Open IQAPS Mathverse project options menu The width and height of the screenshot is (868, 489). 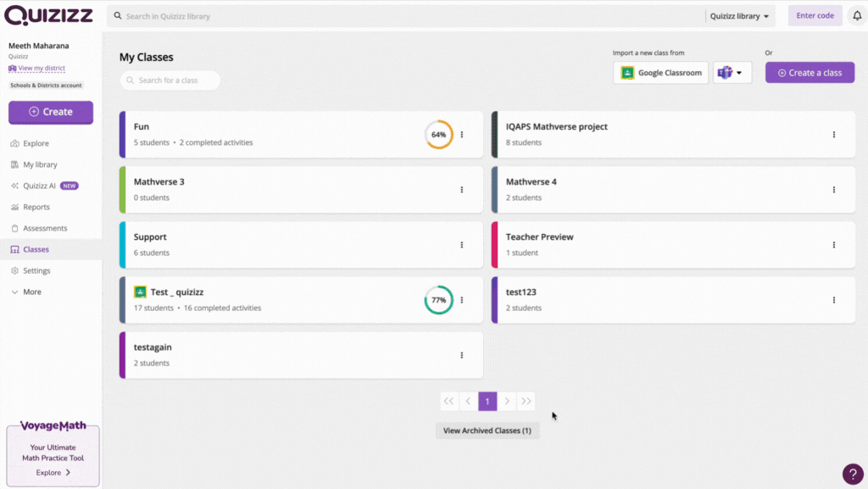(x=834, y=135)
